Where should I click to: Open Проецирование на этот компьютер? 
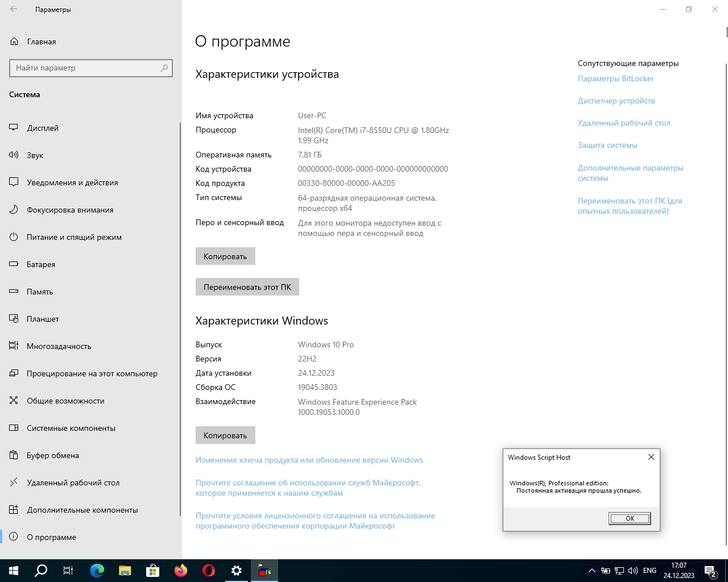(91, 373)
